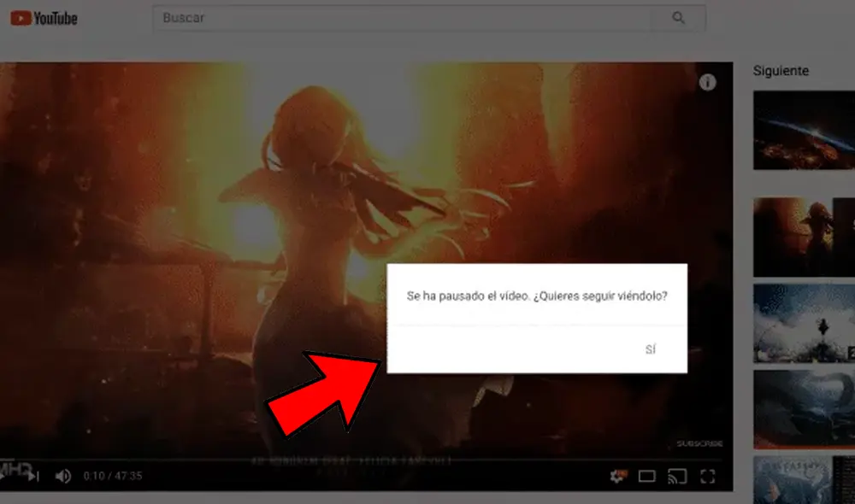Screen dimensions: 855x504
Task: Click the YouTube logo
Action: click(43, 17)
